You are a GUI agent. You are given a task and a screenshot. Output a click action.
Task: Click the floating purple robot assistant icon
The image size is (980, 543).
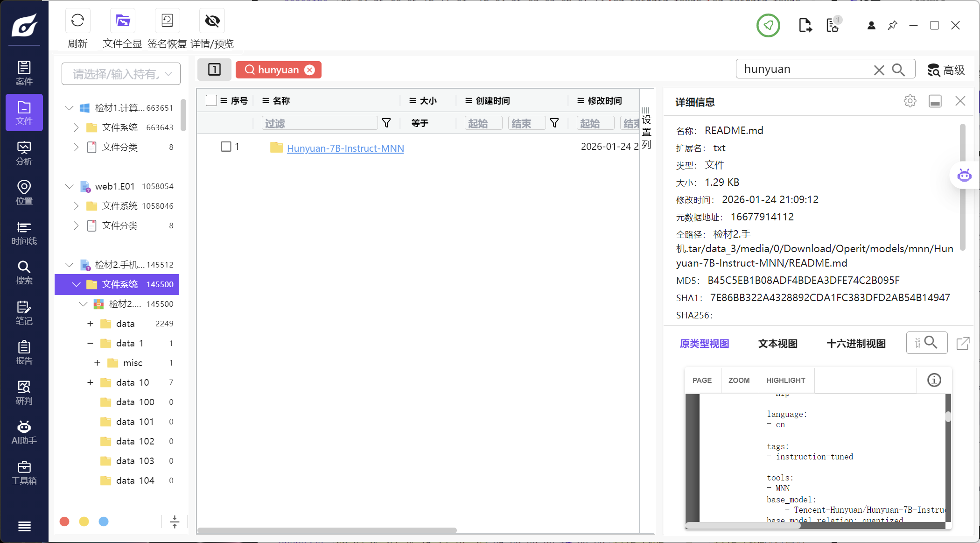(x=964, y=176)
